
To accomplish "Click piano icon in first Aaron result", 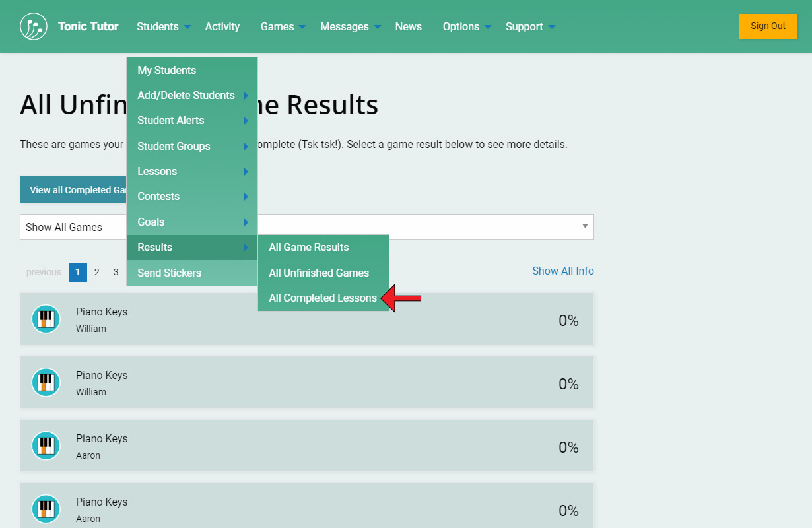I will (x=46, y=446).
